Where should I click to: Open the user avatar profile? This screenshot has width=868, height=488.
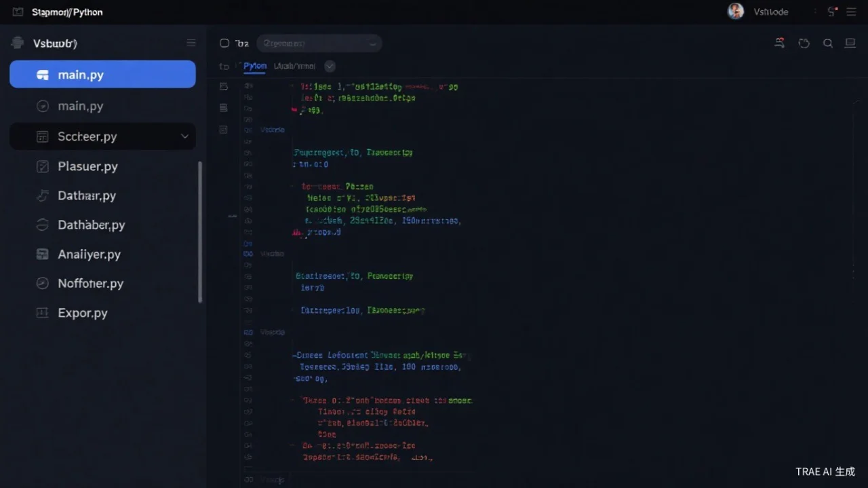(736, 11)
